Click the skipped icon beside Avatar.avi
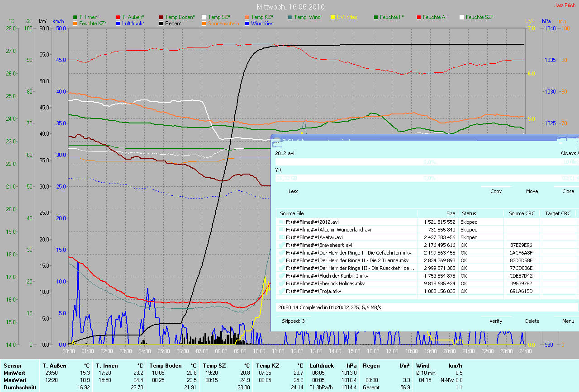The height and width of the screenshot is (392, 579). coord(282,237)
